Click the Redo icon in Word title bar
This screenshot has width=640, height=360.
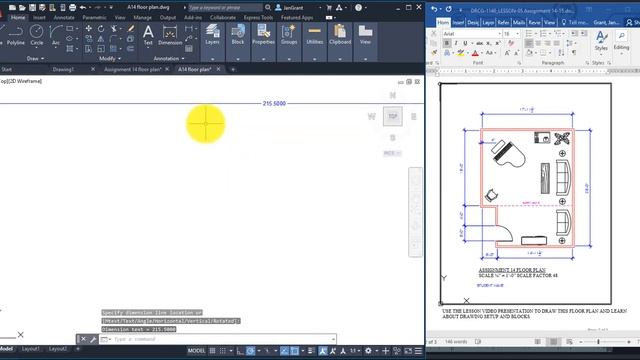point(449,9)
